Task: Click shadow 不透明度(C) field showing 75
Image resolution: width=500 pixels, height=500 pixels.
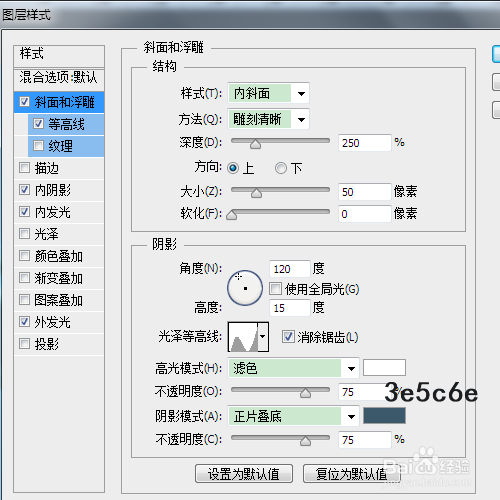Action: click(365, 440)
